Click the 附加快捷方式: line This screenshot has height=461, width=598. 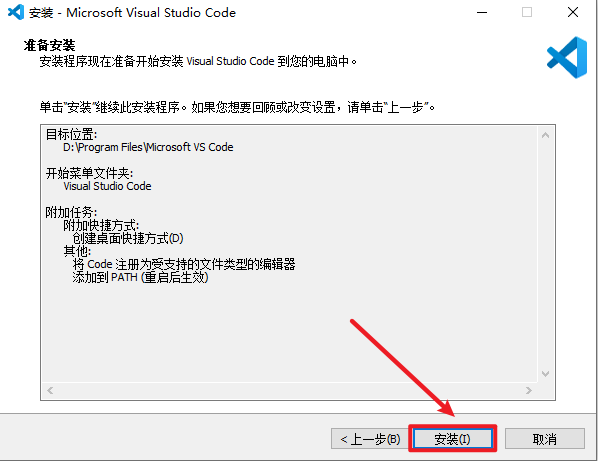101,225
